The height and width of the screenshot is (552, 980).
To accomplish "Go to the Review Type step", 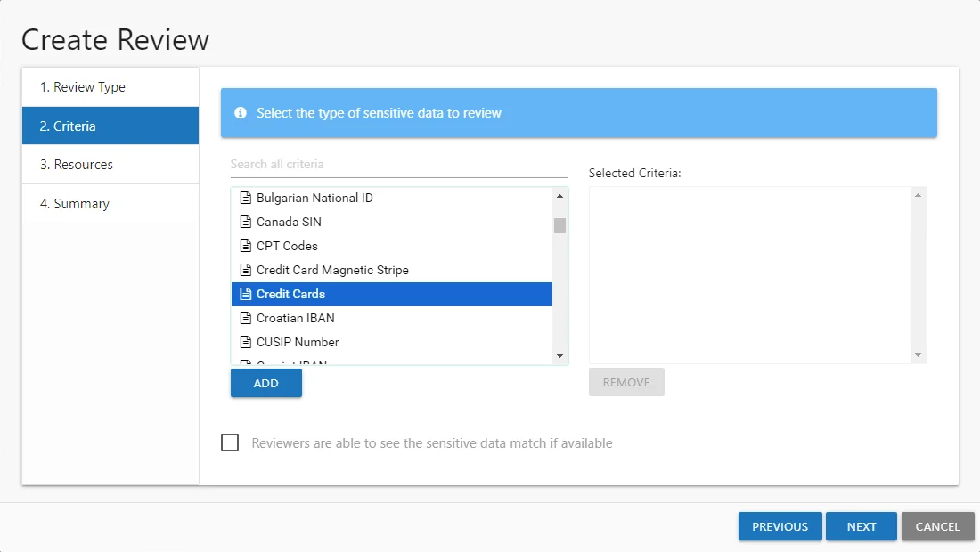I will click(x=110, y=86).
